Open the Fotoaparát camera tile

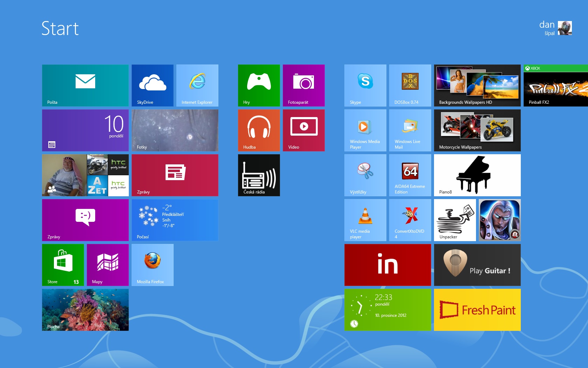coord(304,86)
